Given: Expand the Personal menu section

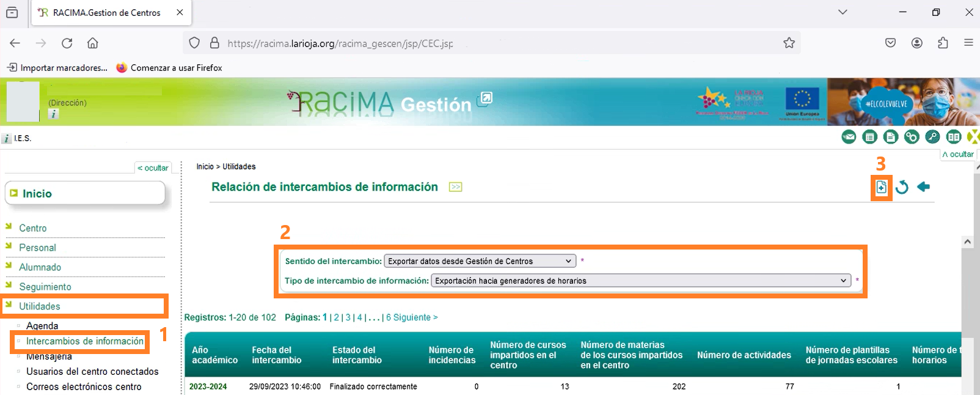Looking at the screenshot, I should 37,248.
